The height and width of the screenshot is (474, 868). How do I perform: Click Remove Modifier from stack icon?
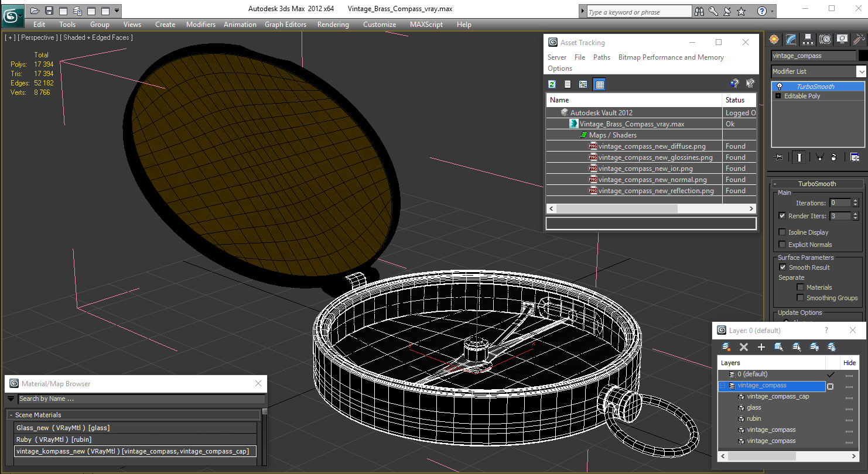833,157
